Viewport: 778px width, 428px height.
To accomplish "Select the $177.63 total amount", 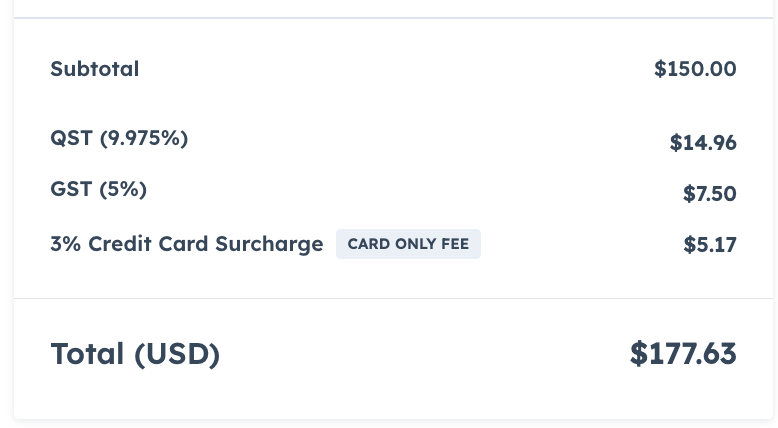I will tap(683, 354).
